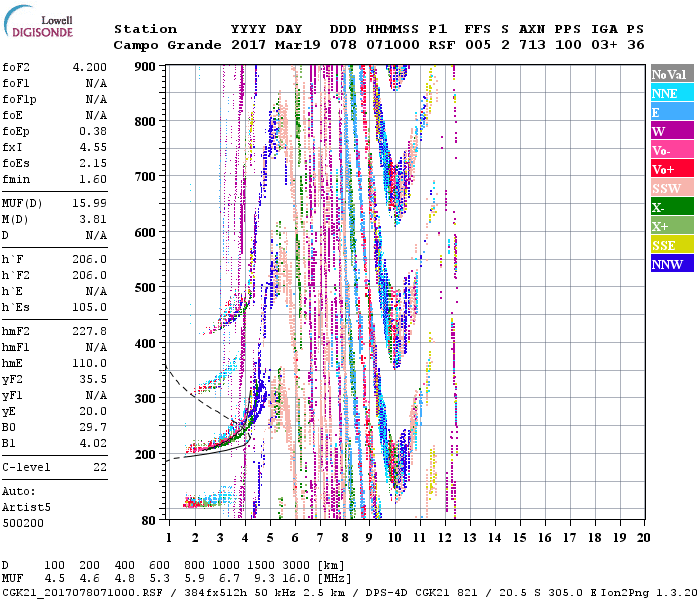The height and width of the screenshot is (600, 700).
Task: Click the C-level value 22
Action: point(100,467)
